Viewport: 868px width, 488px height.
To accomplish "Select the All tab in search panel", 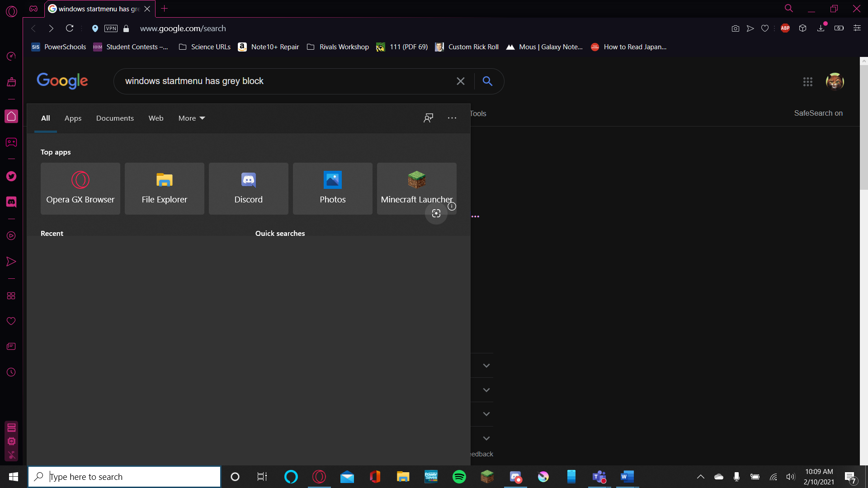I will 46,118.
